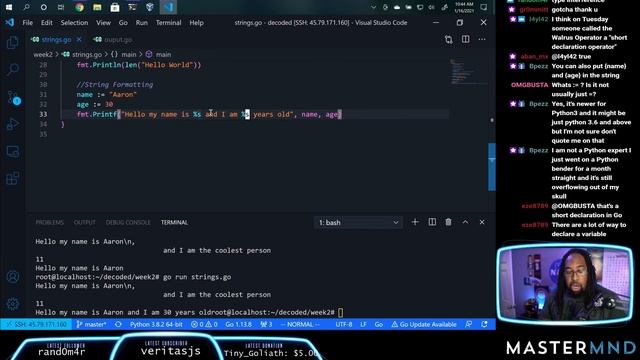The image size is (640, 360).
Task: Open the Search view in the activity bar
Action: (13, 69)
